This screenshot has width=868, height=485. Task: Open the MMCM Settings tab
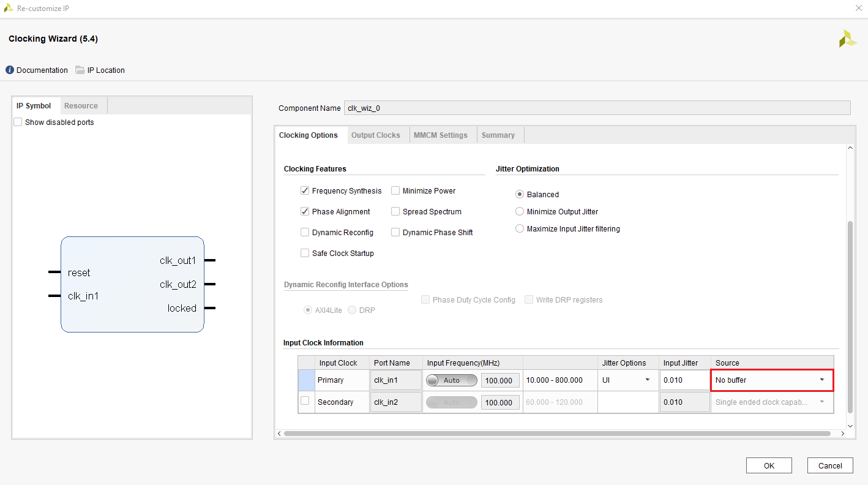coord(441,135)
